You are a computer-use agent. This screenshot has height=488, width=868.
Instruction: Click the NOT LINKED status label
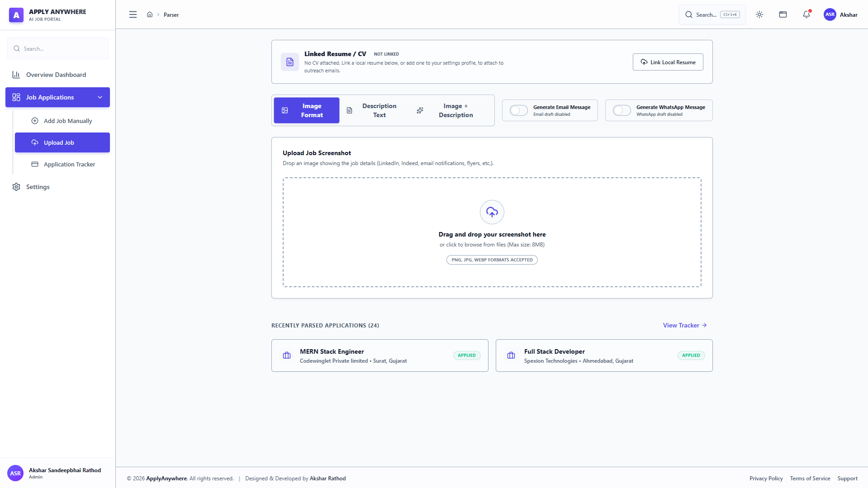point(386,54)
